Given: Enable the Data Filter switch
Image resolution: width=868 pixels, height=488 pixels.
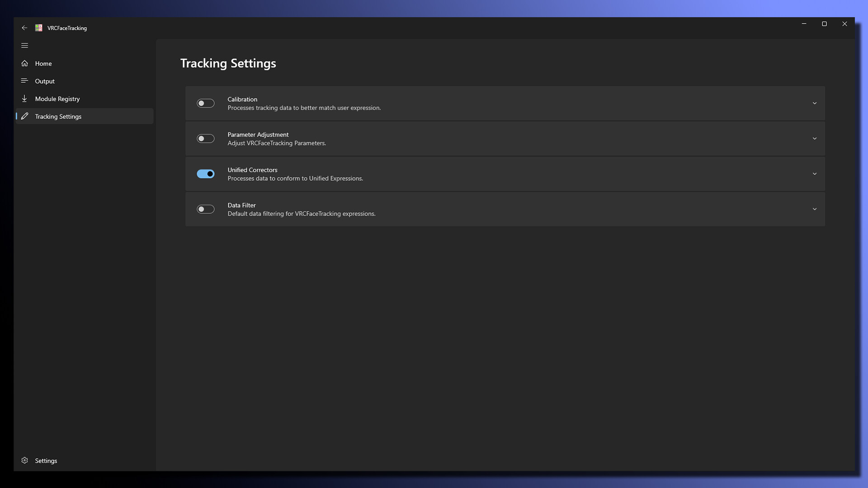Looking at the screenshot, I should [x=206, y=209].
